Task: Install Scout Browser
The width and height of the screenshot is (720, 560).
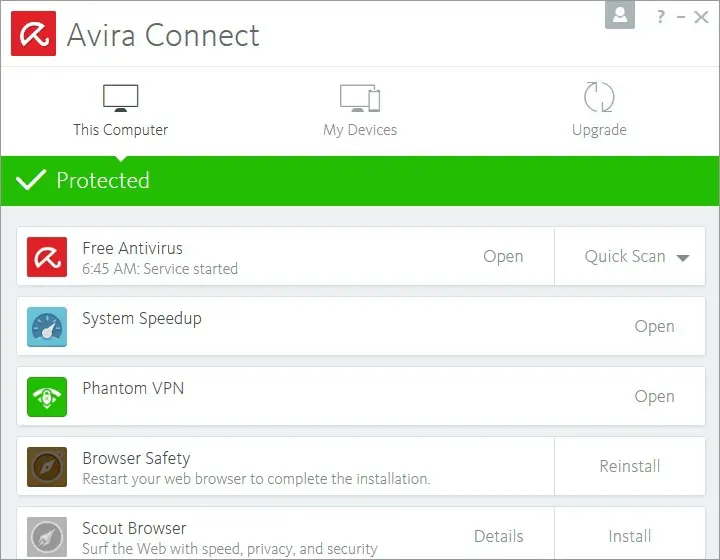Action: point(630,537)
